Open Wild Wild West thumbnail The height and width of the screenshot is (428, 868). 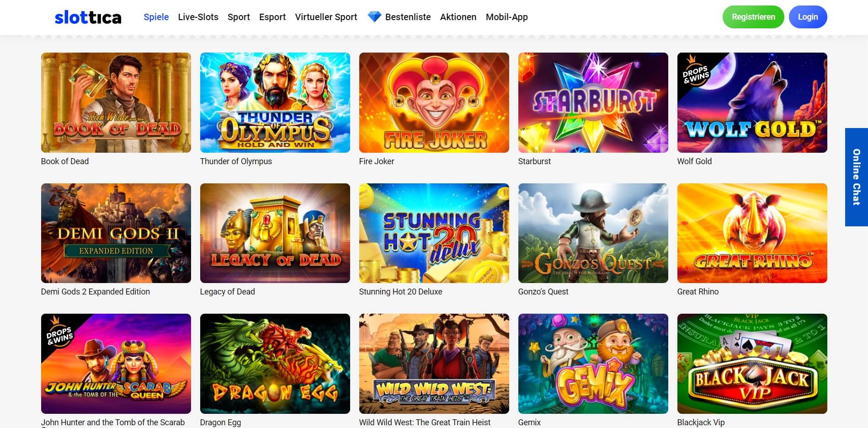pyautogui.click(x=434, y=364)
